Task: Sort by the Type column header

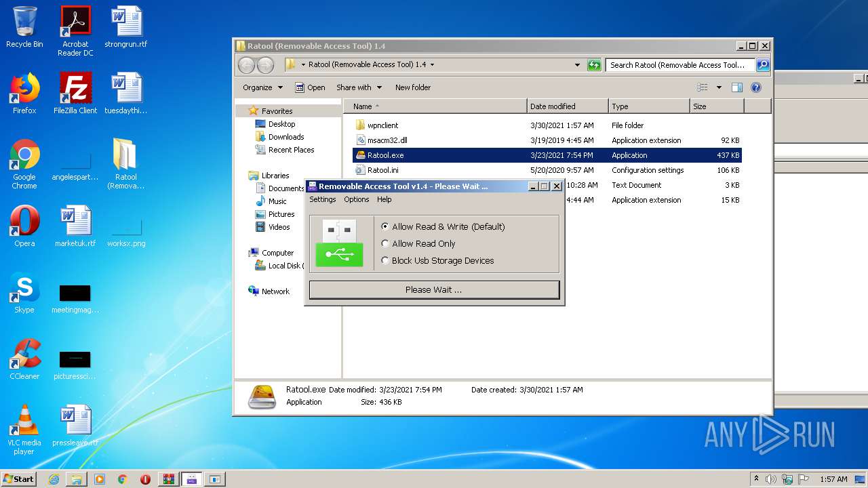Action: pyautogui.click(x=649, y=106)
